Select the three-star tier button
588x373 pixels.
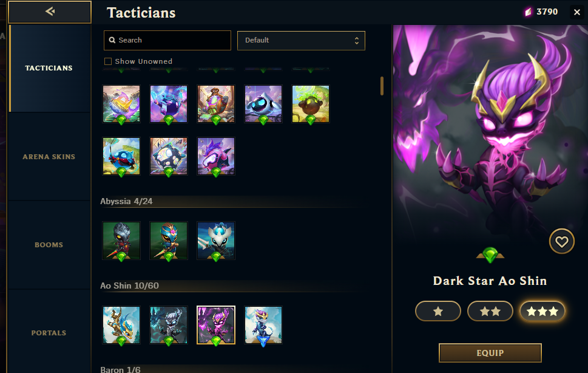tap(542, 311)
